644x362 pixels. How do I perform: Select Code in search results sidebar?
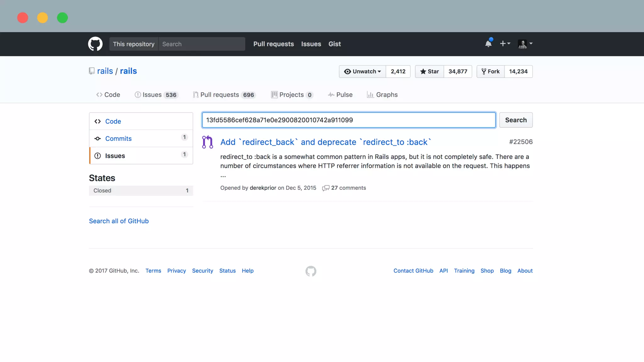point(113,121)
